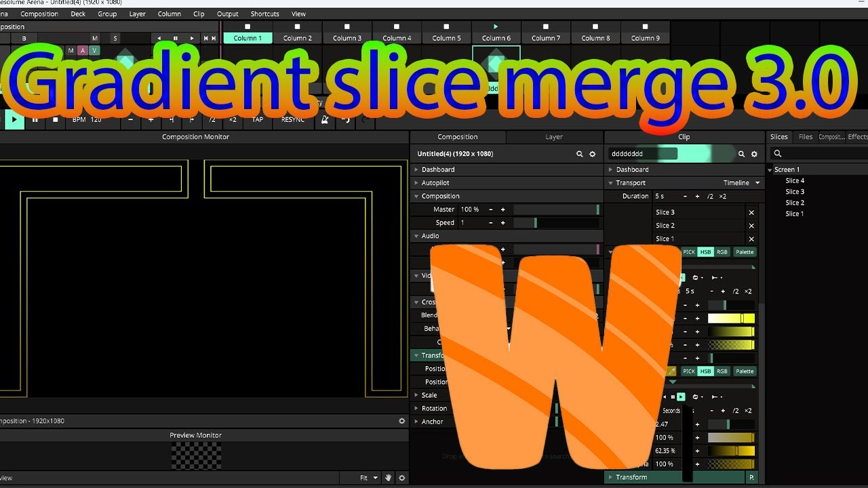Select lower PICK color mode
This screenshot has width=868, height=488.
click(x=689, y=371)
